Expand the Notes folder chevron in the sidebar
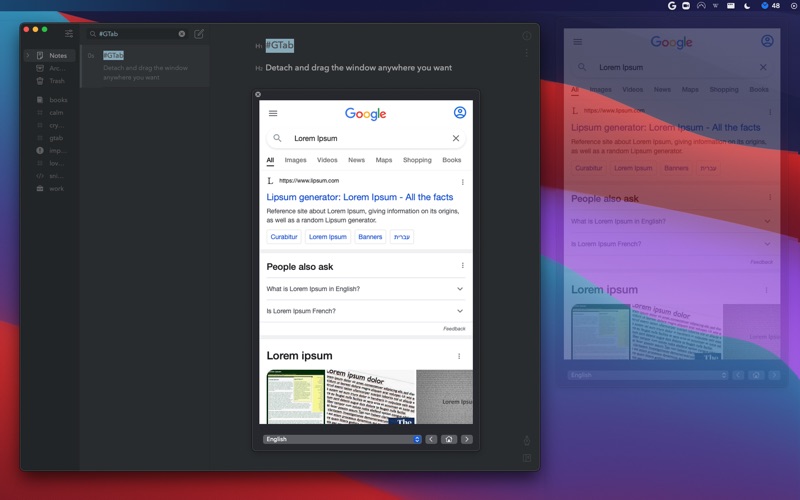Image resolution: width=800 pixels, height=500 pixels. click(x=28, y=55)
